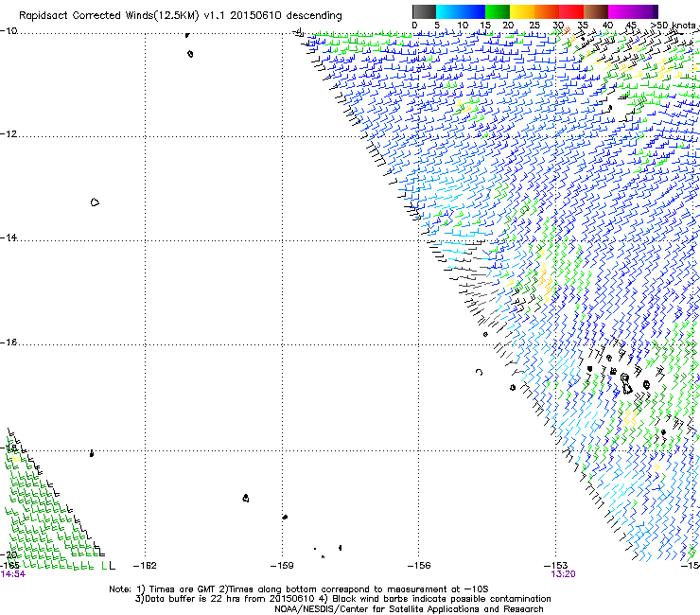700x615 pixels.
Task: Click the latitude label "-16"
Action: pos(9,343)
